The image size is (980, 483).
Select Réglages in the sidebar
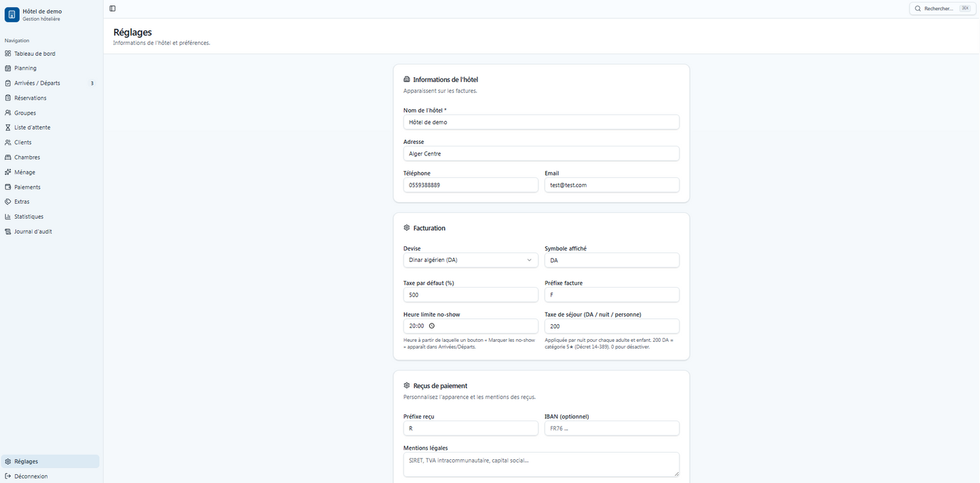click(x=51, y=461)
